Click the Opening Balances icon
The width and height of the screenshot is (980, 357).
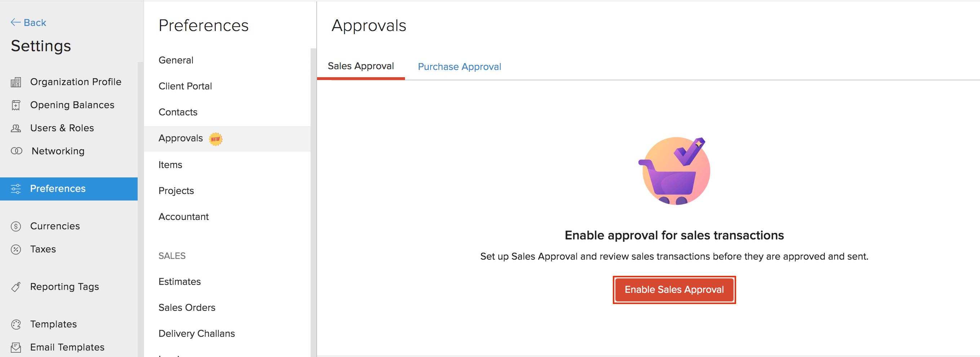16,105
